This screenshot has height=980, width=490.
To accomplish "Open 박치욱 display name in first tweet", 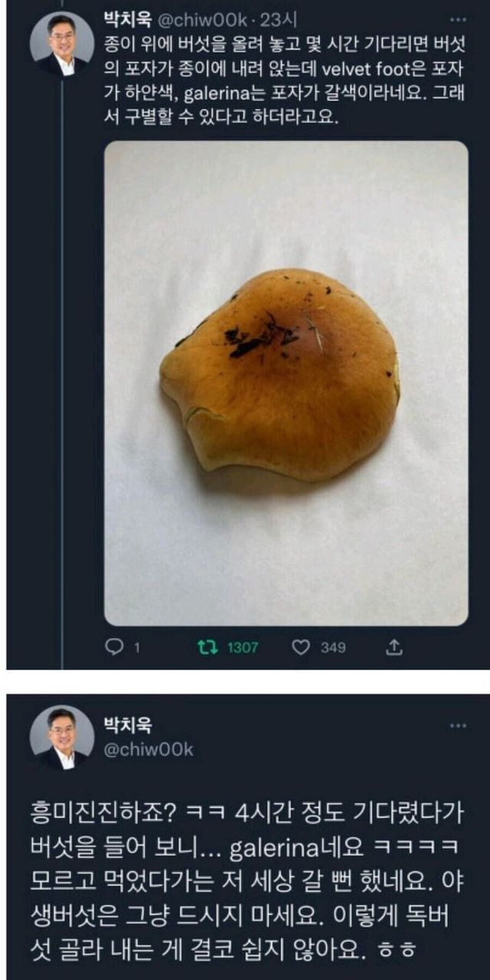I will pos(128,15).
